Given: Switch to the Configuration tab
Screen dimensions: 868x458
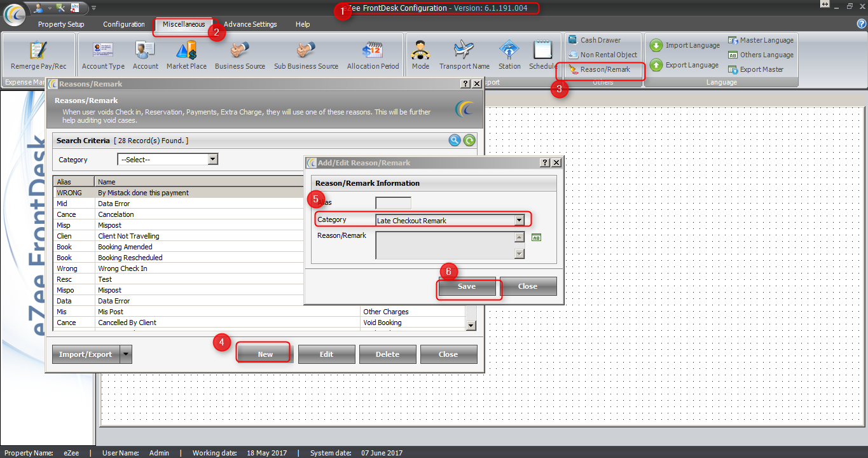Looking at the screenshot, I should point(124,24).
